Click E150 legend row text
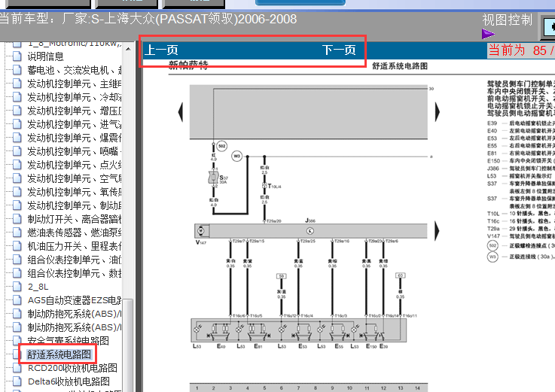The width and height of the screenshot is (555, 392). click(x=521, y=160)
